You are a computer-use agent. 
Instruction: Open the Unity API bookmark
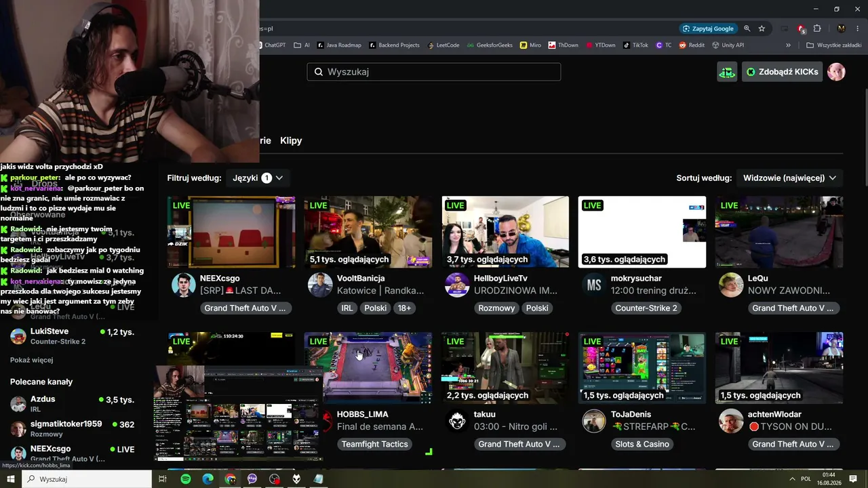(x=728, y=45)
